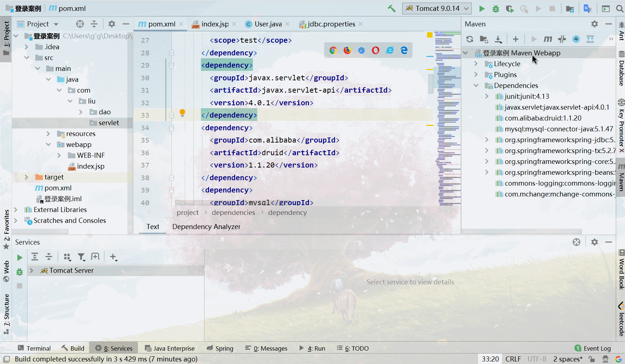This screenshot has height=364, width=625.
Task: Open in Chrome browser icon
Action: 333,50
